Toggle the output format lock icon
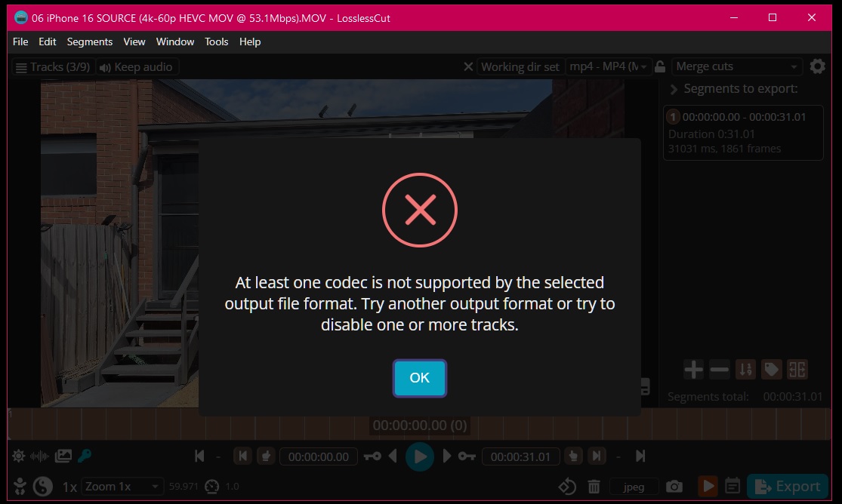This screenshot has width=842, height=504. pos(661,66)
